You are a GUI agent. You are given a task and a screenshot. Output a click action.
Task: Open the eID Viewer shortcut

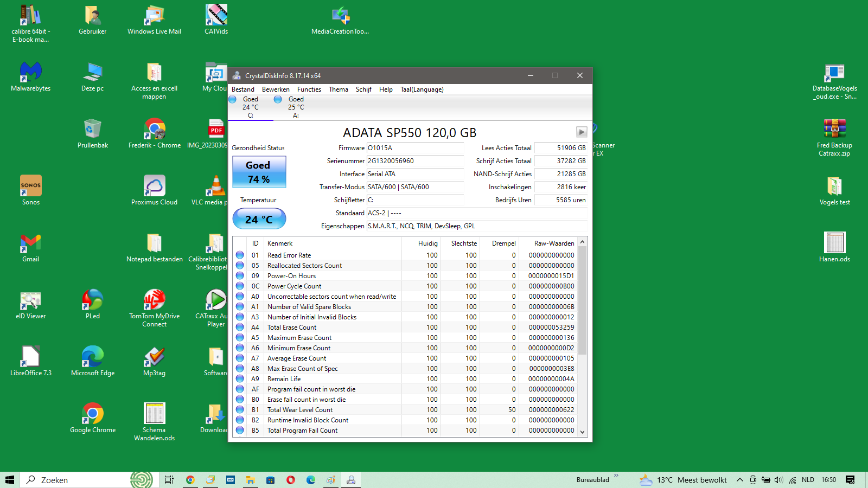pos(31,305)
